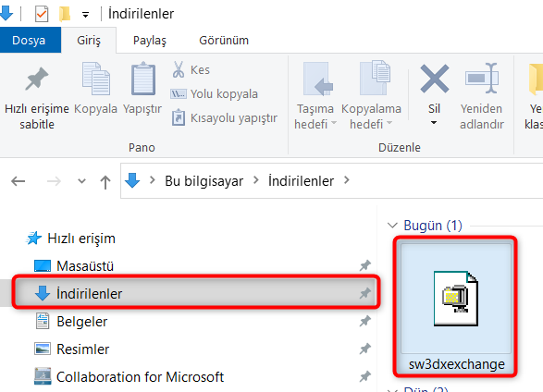
Task: Collapse the Bugün (1) group
Action: pos(392,226)
